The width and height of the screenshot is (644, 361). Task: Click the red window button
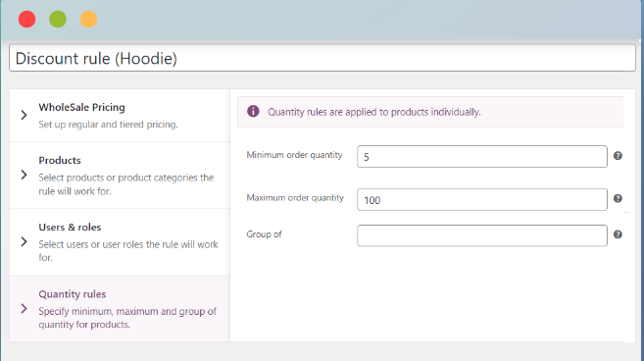coord(27,19)
